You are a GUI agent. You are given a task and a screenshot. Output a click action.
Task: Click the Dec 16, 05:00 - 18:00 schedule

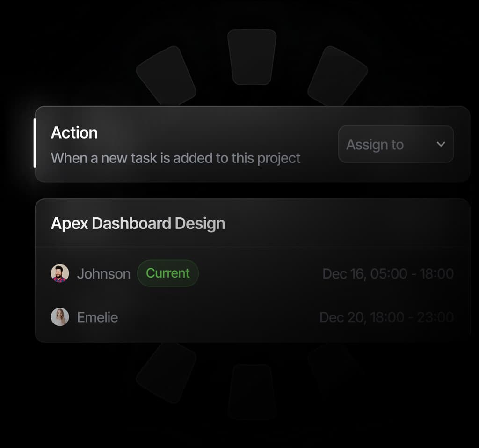(388, 274)
